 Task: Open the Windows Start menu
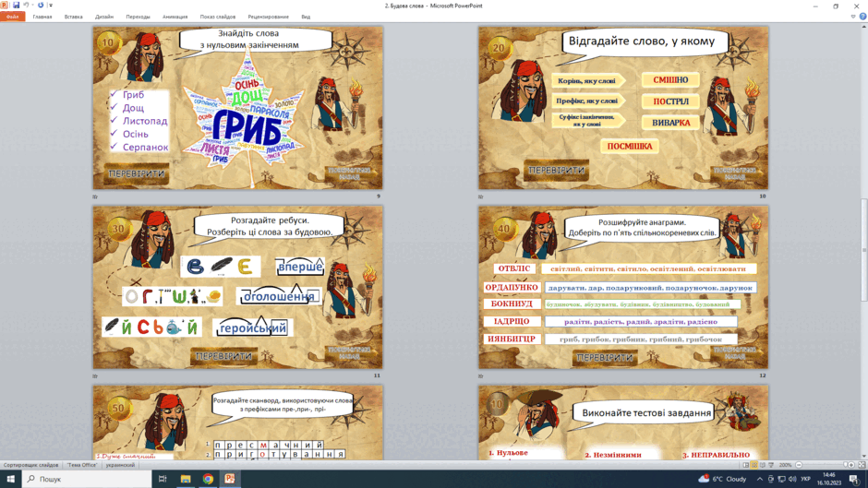tap(10, 479)
